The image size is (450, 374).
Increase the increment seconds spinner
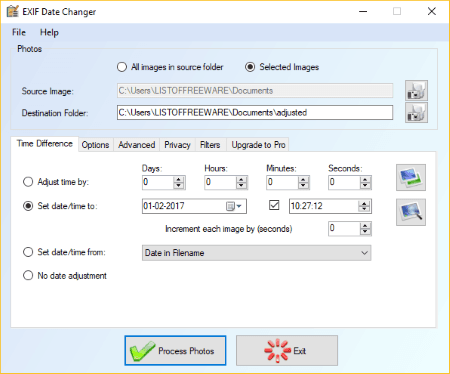pos(365,226)
